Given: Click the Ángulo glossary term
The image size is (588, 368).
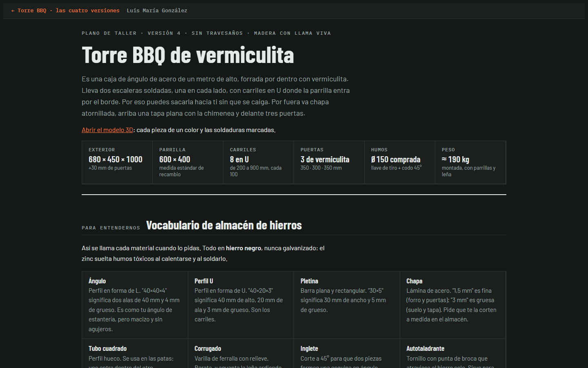Looking at the screenshot, I should pos(97,281).
